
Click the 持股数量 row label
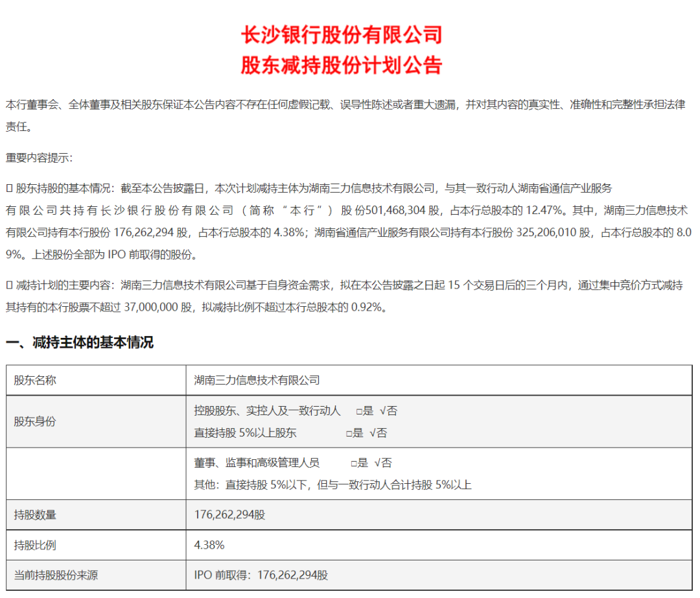click(x=35, y=515)
